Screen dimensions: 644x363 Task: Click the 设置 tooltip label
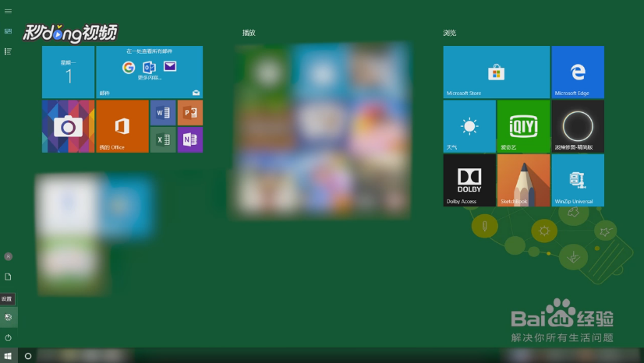(x=7, y=299)
